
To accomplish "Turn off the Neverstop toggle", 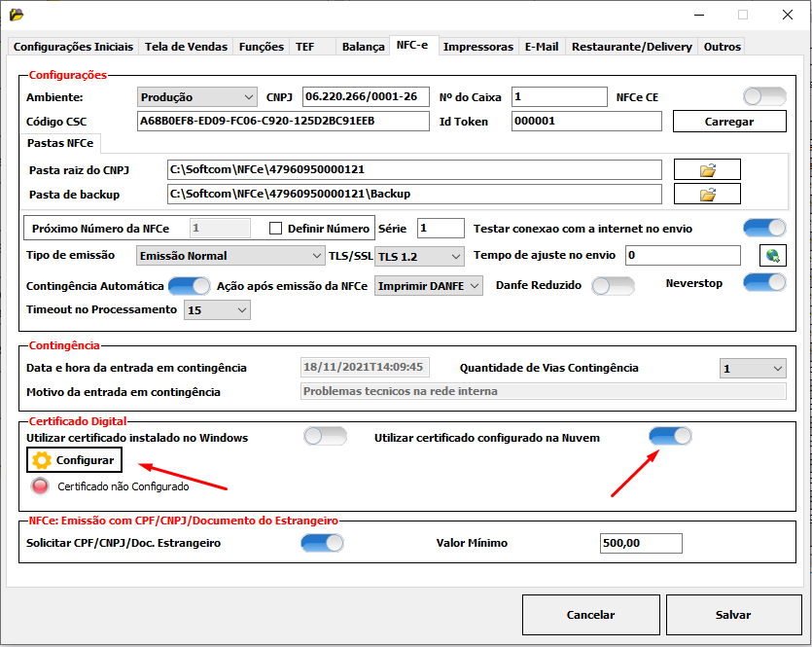I will point(764,282).
